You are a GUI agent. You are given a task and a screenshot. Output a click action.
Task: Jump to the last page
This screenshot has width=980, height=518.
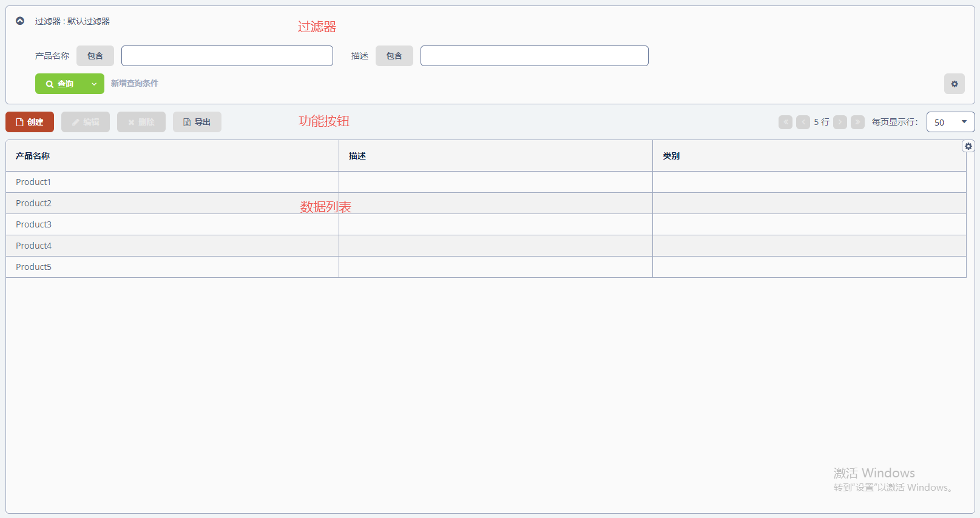tap(857, 122)
